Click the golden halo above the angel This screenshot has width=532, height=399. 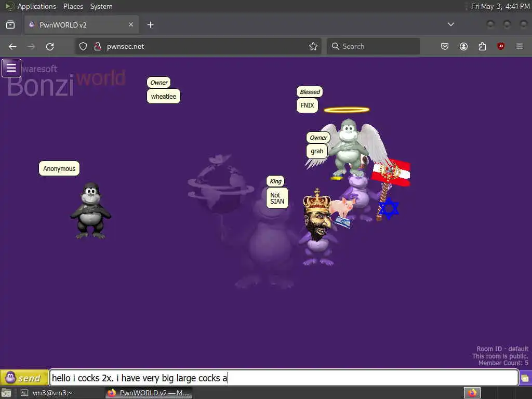pos(347,110)
